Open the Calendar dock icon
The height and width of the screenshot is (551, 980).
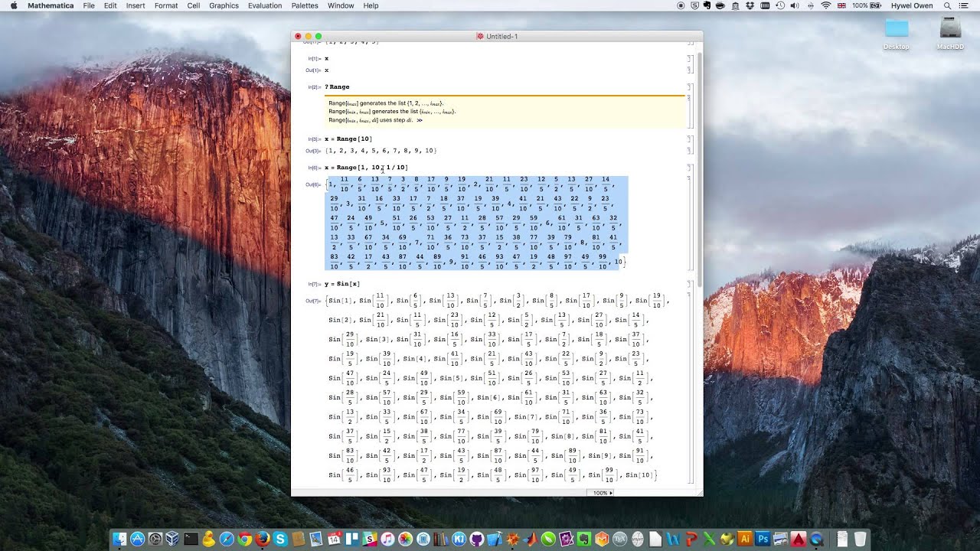334,540
